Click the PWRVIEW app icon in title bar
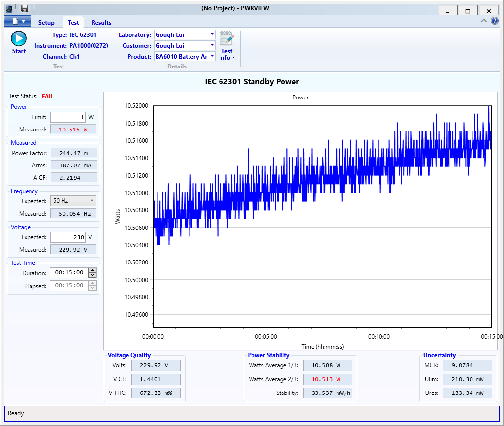 pyautogui.click(x=9, y=8)
